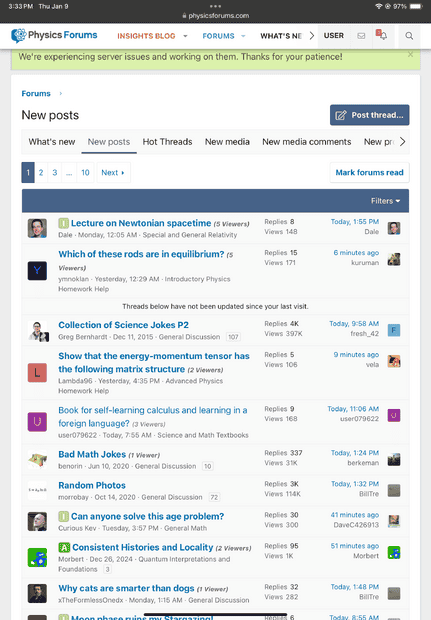431x620 pixels.
Task: Open the Bad Math Jokes thread
Action: 92,454
